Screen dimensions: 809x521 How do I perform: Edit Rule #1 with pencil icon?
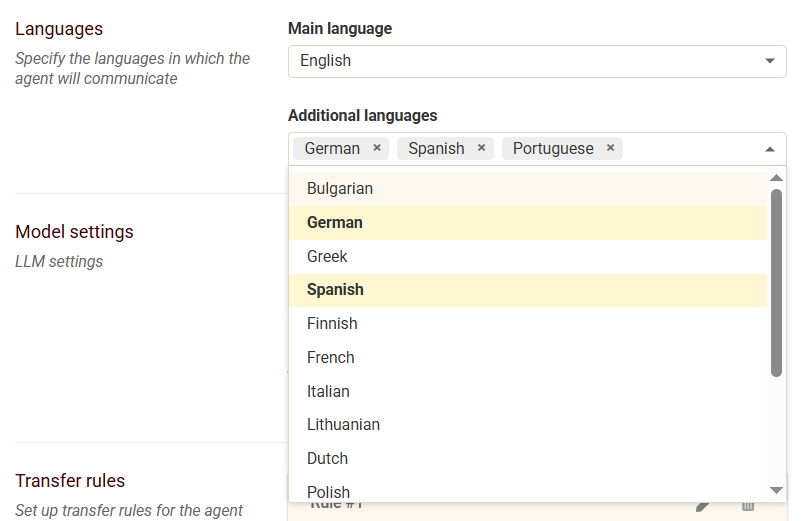(x=702, y=506)
